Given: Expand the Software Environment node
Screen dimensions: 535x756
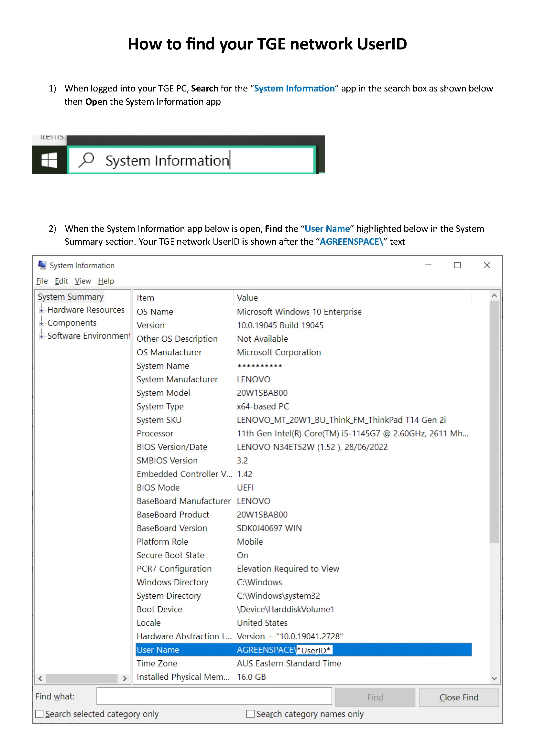Looking at the screenshot, I should [x=41, y=336].
